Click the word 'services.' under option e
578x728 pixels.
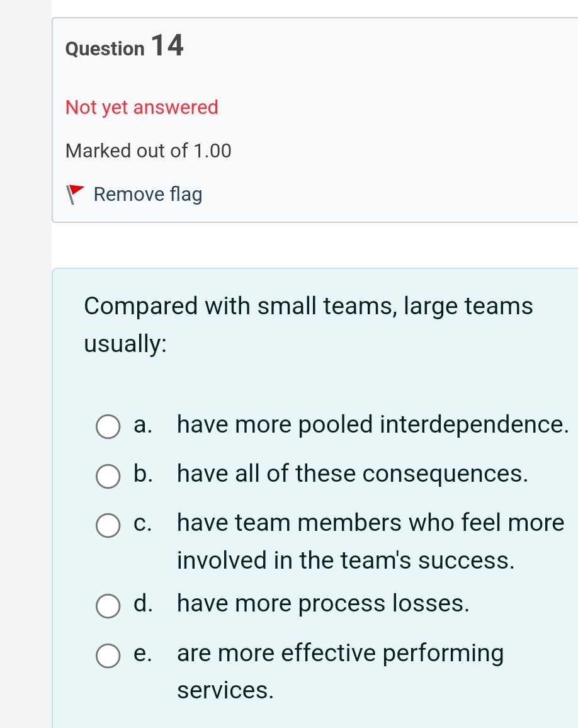click(x=225, y=691)
